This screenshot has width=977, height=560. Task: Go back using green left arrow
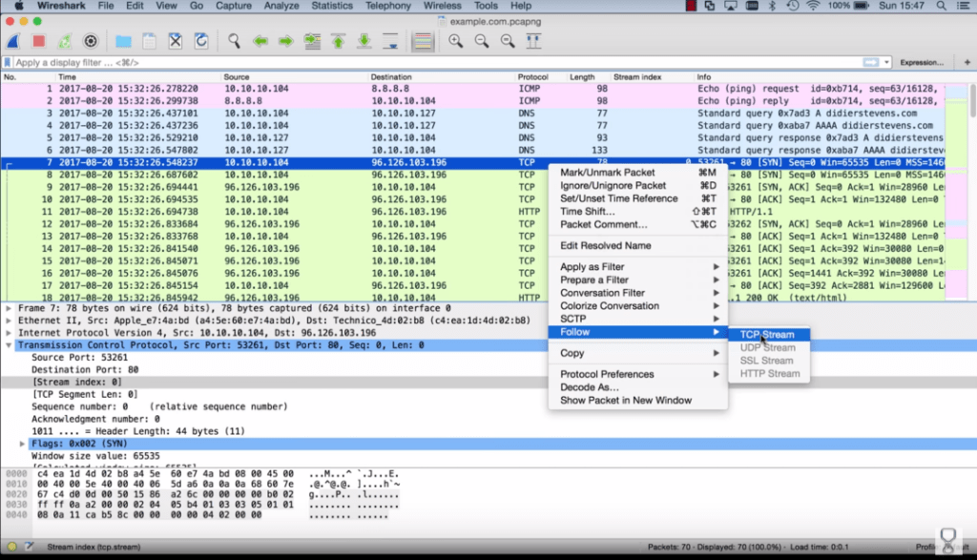click(x=260, y=41)
